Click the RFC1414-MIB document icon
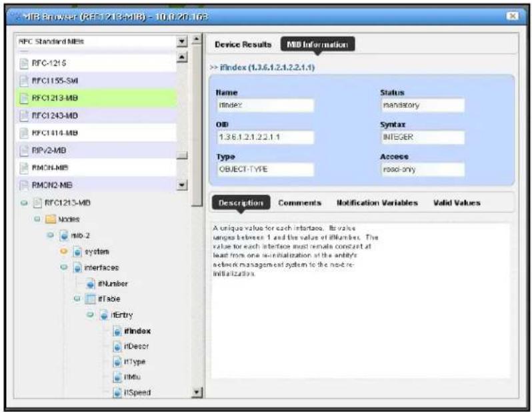This screenshot has width=532, height=412. [x=24, y=133]
